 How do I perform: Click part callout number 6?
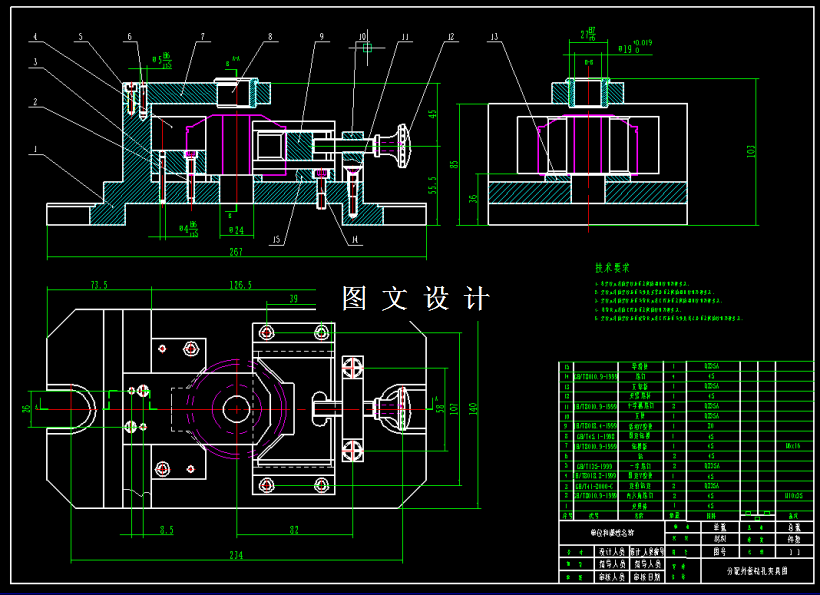coord(130,37)
